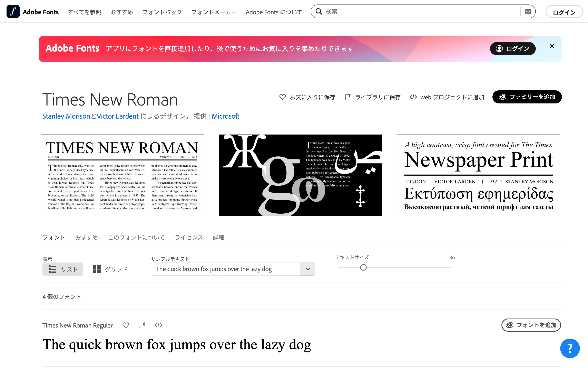
Task: Open フォントパック menu
Action: click(162, 12)
